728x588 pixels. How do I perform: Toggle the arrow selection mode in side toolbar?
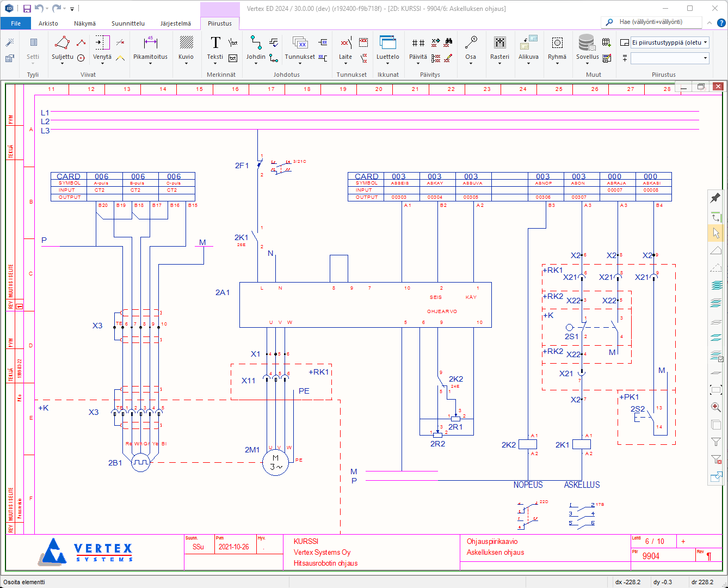coord(716,233)
